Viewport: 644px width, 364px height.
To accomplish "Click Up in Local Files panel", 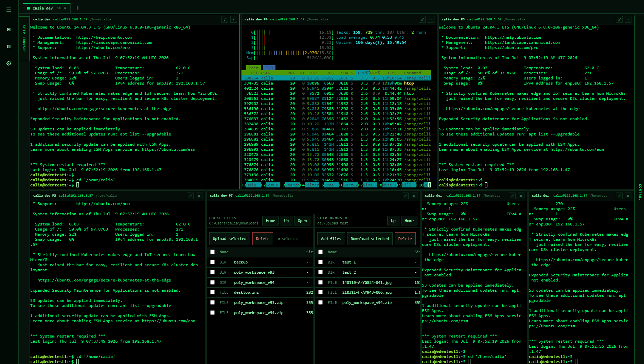I will click(286, 221).
